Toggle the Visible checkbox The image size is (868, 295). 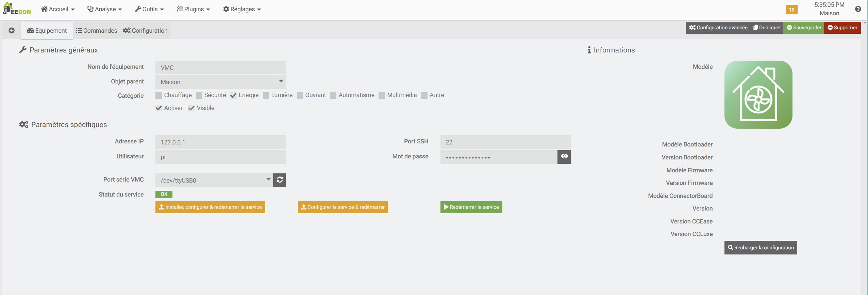click(x=191, y=108)
